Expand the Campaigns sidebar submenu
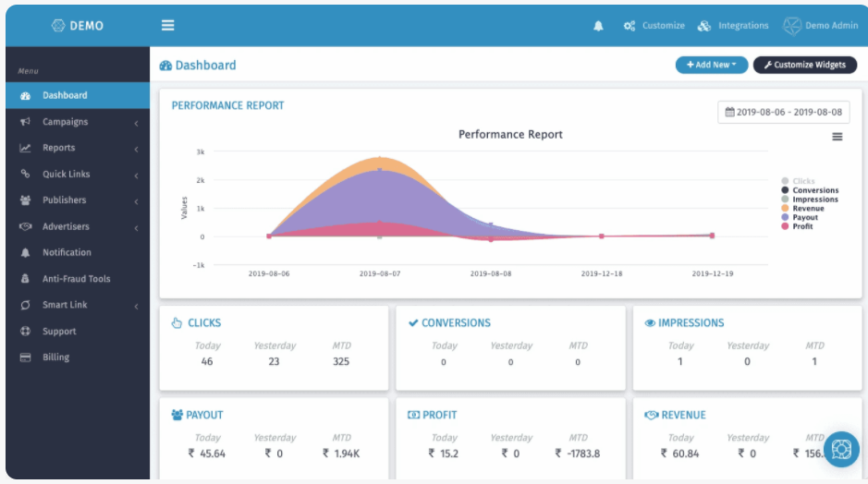This screenshot has width=868, height=484. point(78,122)
